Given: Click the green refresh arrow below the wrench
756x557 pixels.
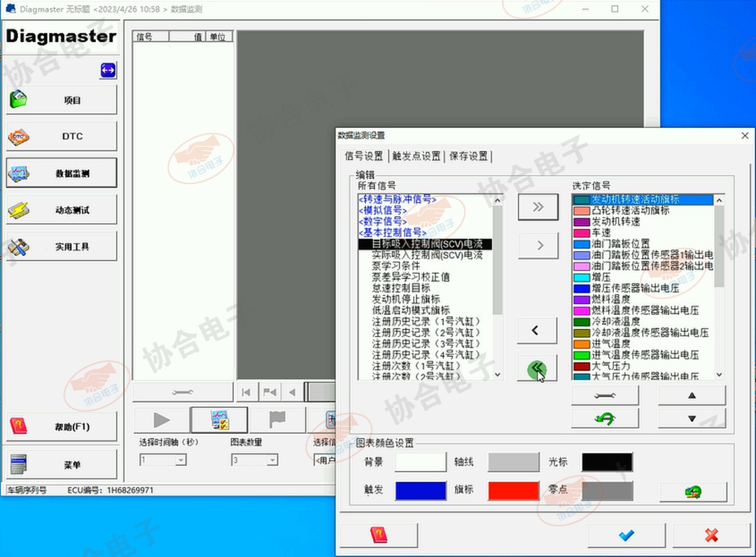Looking at the screenshot, I should point(605,418).
